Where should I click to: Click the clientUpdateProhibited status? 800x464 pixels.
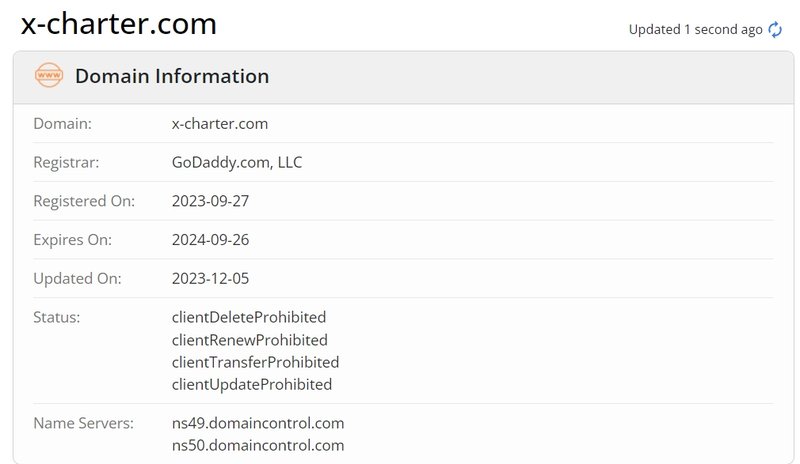(x=252, y=384)
